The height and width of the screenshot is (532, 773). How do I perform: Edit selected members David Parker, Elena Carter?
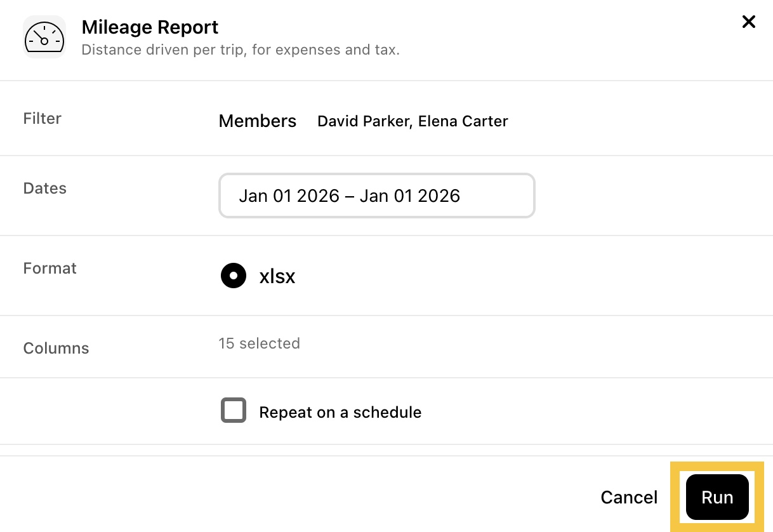pyautogui.click(x=413, y=121)
